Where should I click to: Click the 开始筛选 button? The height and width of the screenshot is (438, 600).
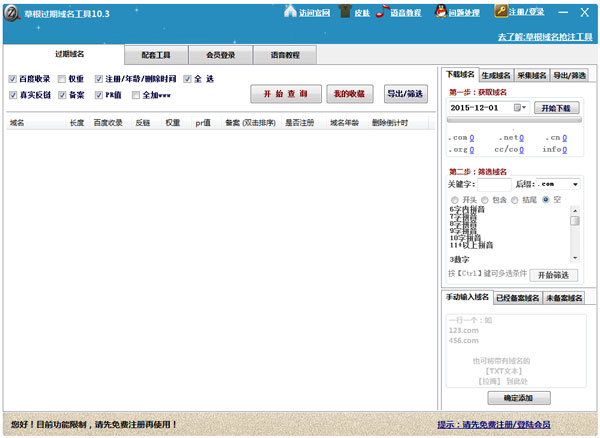tap(553, 275)
